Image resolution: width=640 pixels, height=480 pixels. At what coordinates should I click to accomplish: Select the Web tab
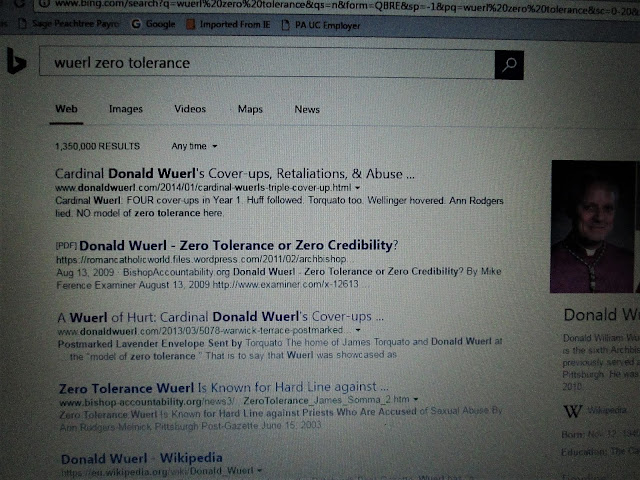coord(66,109)
